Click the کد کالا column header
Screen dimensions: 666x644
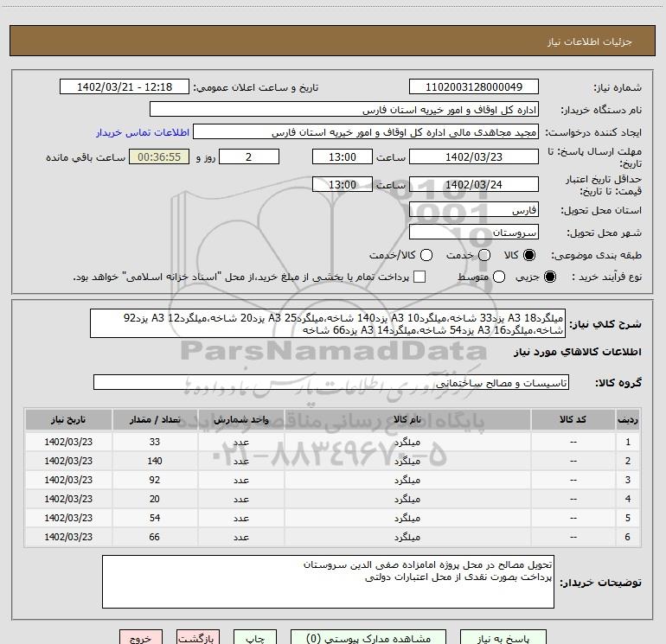click(x=573, y=420)
